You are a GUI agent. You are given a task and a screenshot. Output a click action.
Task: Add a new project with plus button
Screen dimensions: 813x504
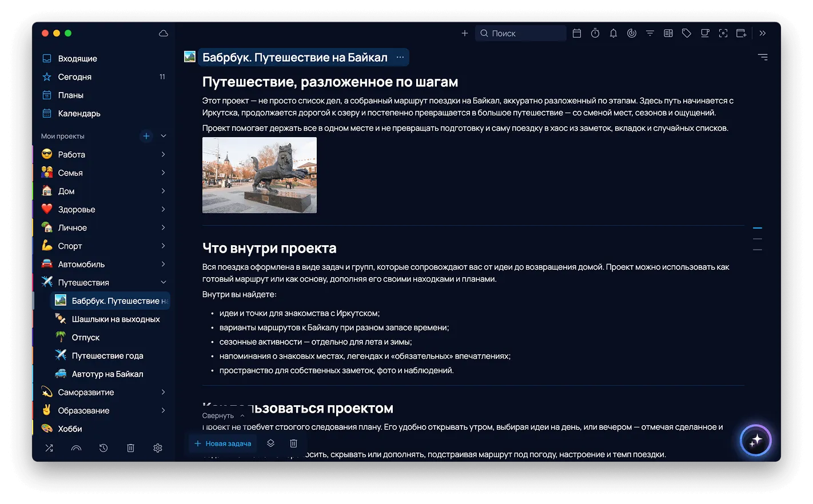[146, 136]
